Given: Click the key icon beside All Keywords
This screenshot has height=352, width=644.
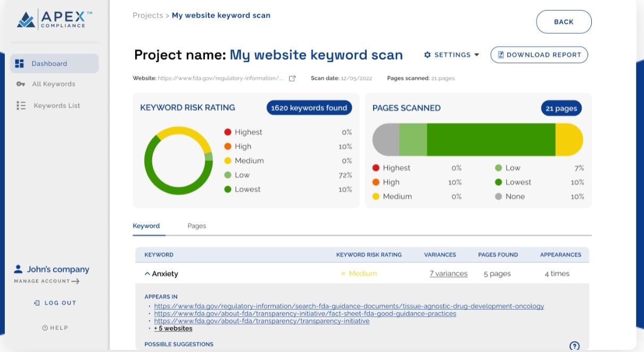Looking at the screenshot, I should [20, 84].
